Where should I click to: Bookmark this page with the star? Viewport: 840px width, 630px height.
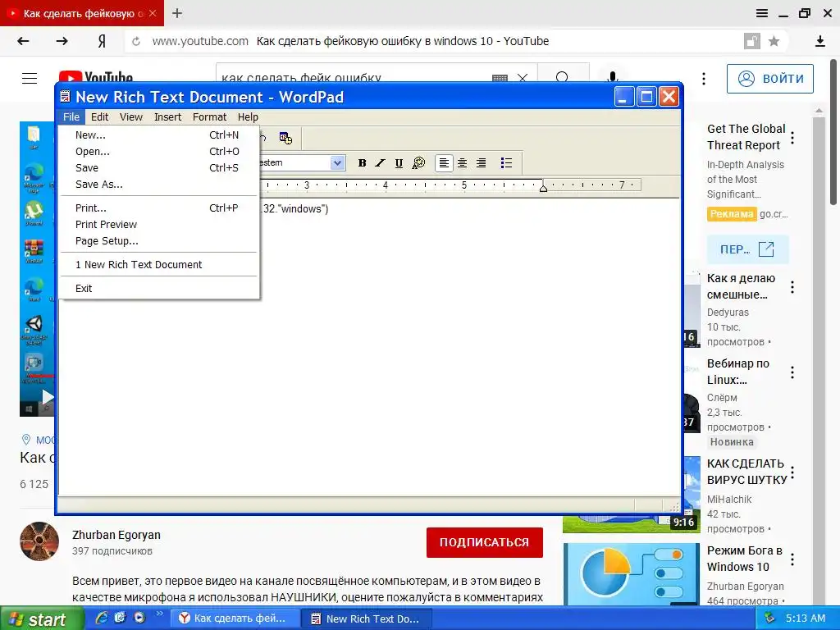[x=774, y=41]
